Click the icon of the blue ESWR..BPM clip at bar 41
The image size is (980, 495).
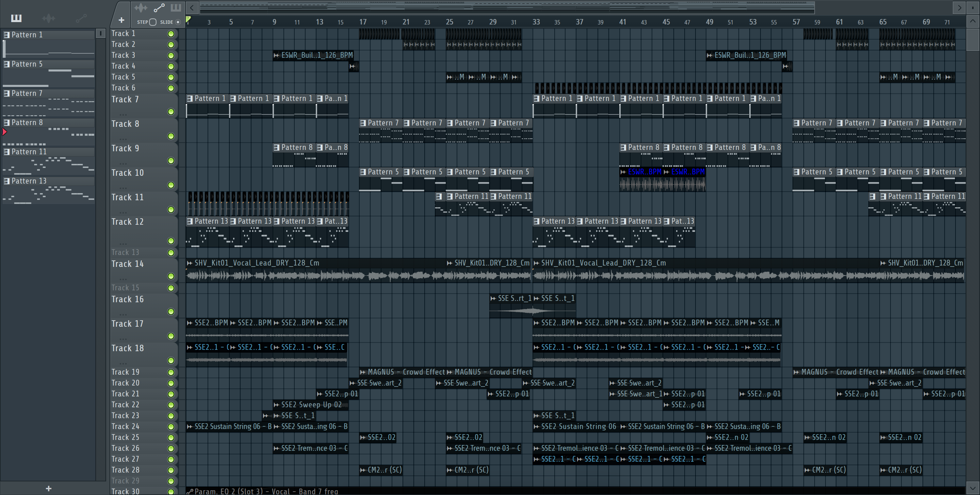pos(623,172)
